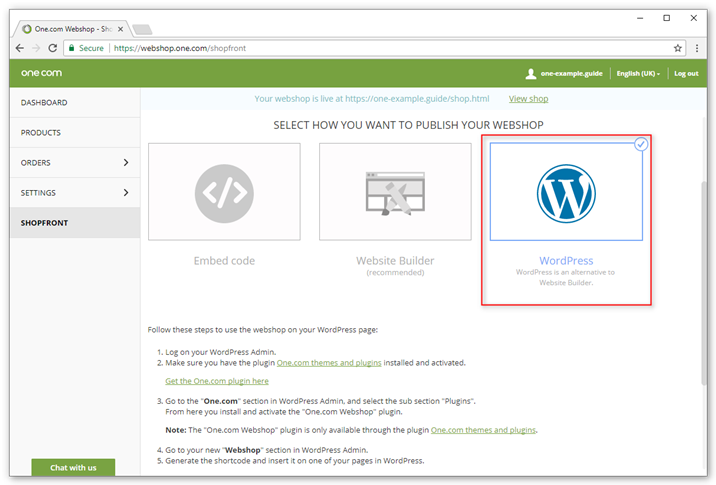The height and width of the screenshot is (485, 716).
Task: Expand the Orders menu chevron
Action: pos(126,163)
